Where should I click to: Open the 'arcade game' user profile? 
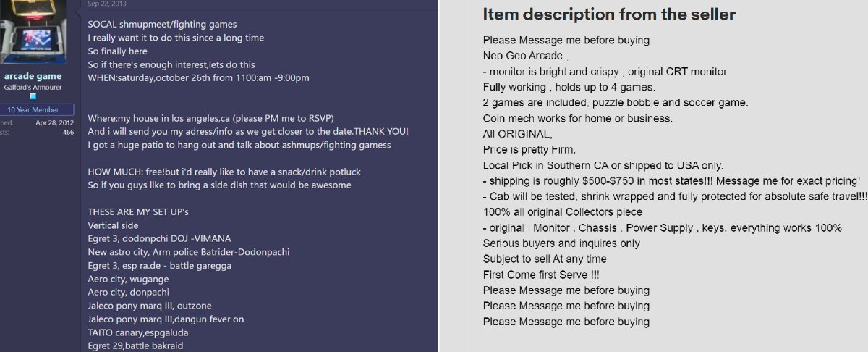tap(33, 76)
